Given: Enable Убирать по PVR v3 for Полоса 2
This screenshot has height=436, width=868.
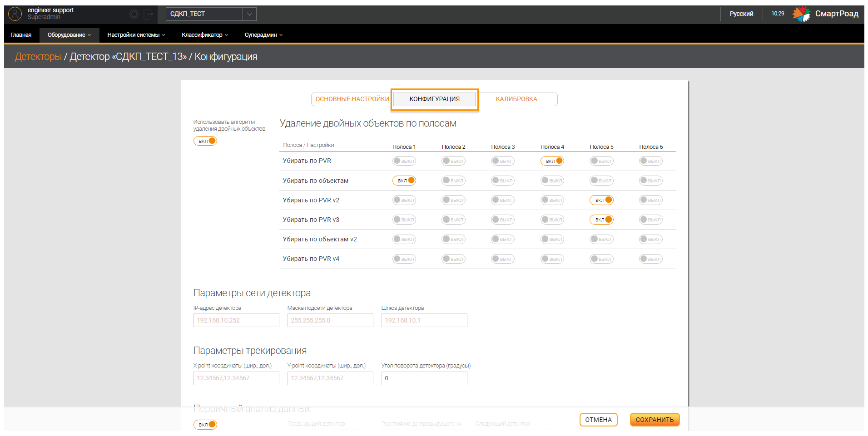Looking at the screenshot, I should point(453,220).
